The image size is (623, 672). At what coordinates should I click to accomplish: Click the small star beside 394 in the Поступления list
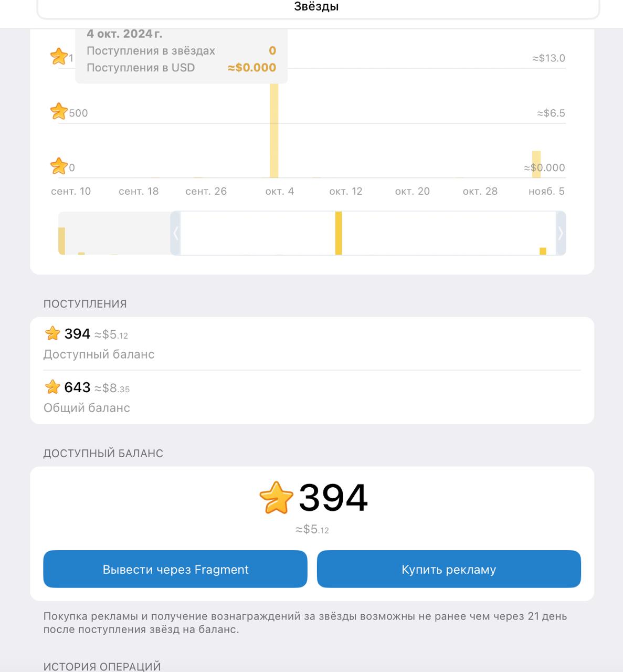pyautogui.click(x=52, y=333)
